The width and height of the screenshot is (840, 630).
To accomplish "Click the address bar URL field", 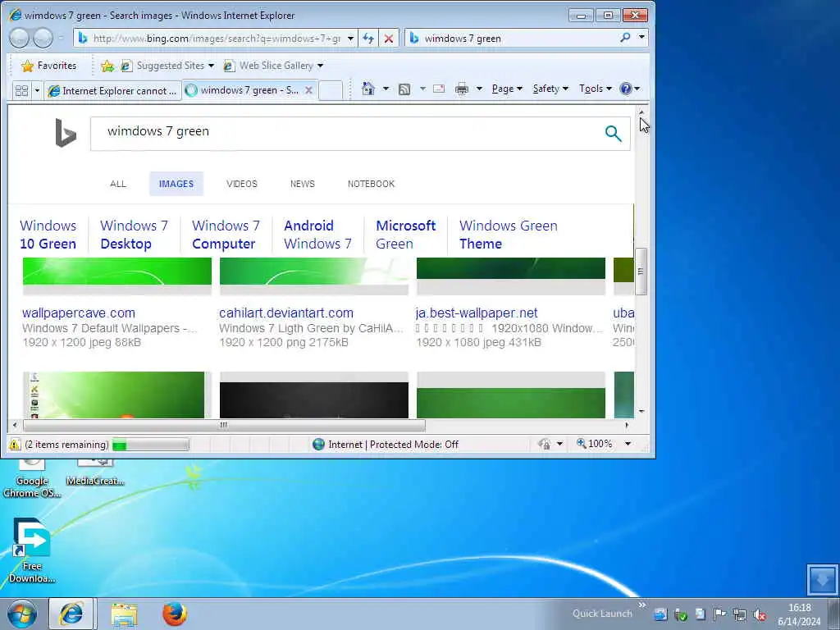I will coord(216,38).
